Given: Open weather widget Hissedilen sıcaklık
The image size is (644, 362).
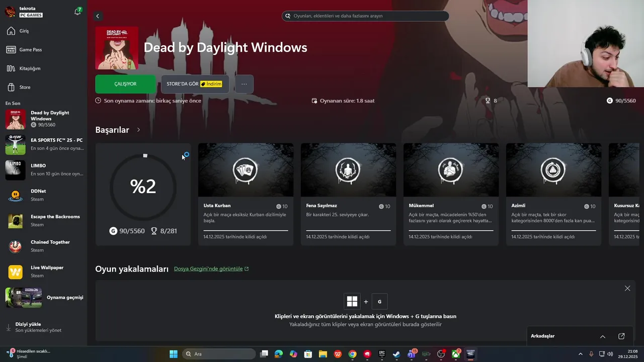Looking at the screenshot, I should 28,354.
